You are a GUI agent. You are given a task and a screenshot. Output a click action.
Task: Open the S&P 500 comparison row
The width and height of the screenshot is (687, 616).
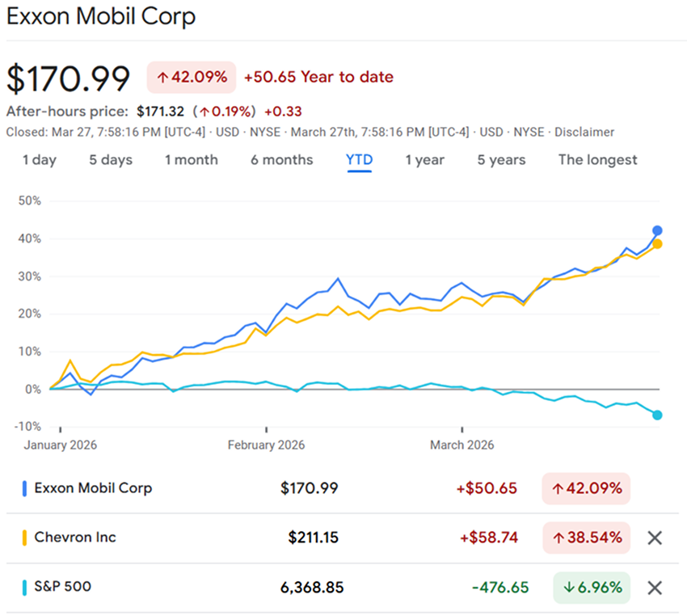pos(63,587)
